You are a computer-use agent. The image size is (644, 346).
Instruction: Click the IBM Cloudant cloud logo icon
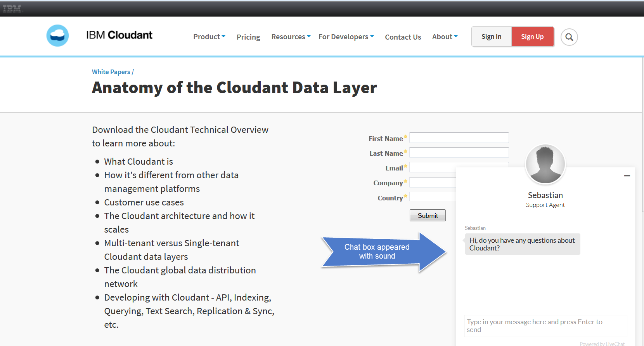(57, 36)
